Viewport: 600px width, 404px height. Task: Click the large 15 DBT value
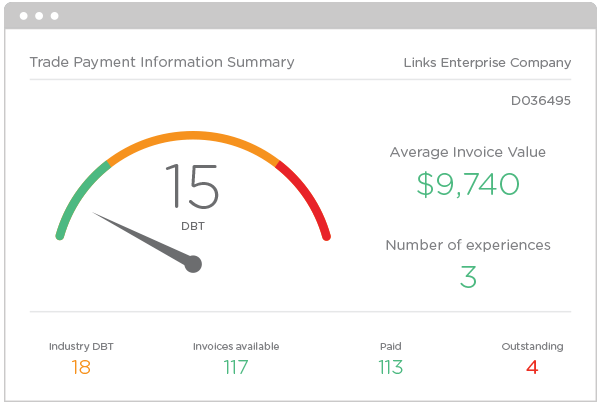192,187
